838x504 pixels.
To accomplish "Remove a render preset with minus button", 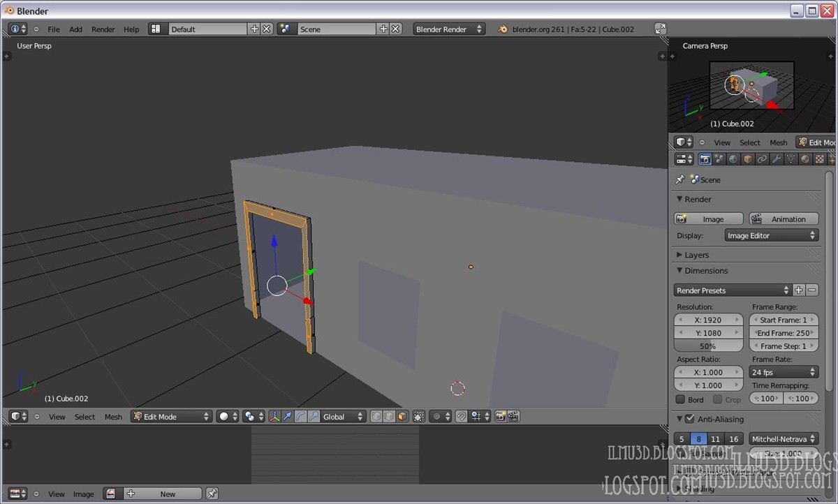I will (812, 290).
